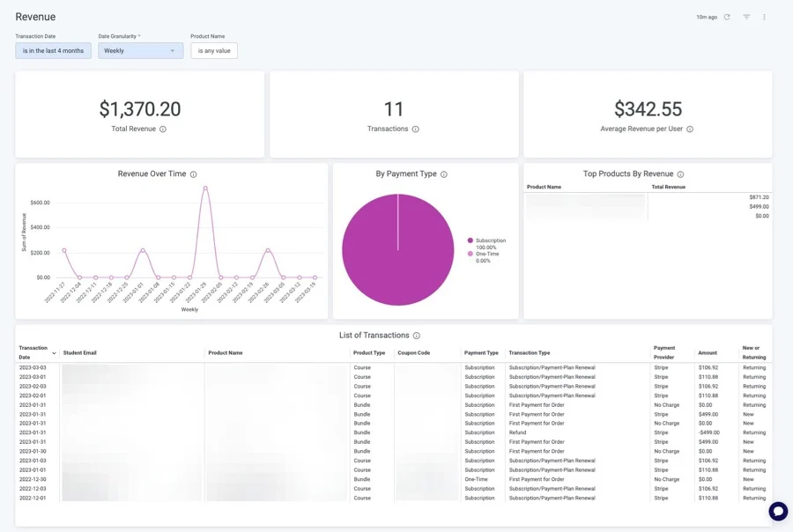Image resolution: width=793 pixels, height=532 pixels.
Task: Click Top Products By Revenue info icon
Action: (x=680, y=174)
